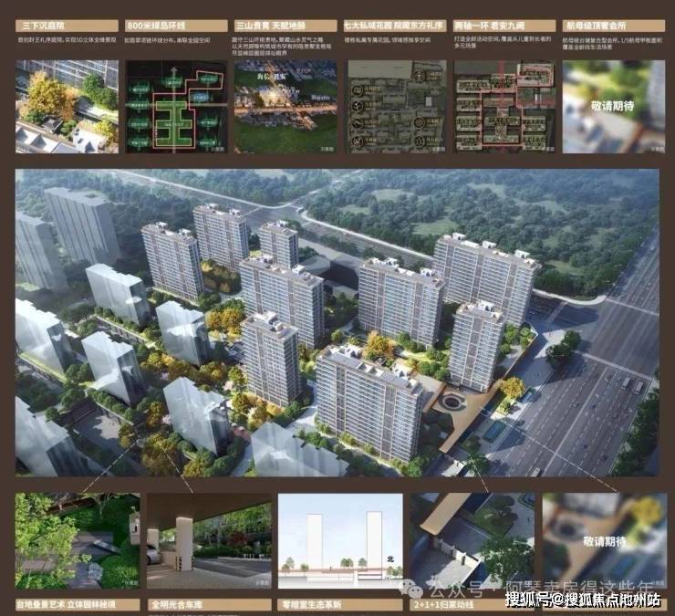Open the building section elevation thumbnail
The height and width of the screenshot is (616, 675).
(340, 541)
